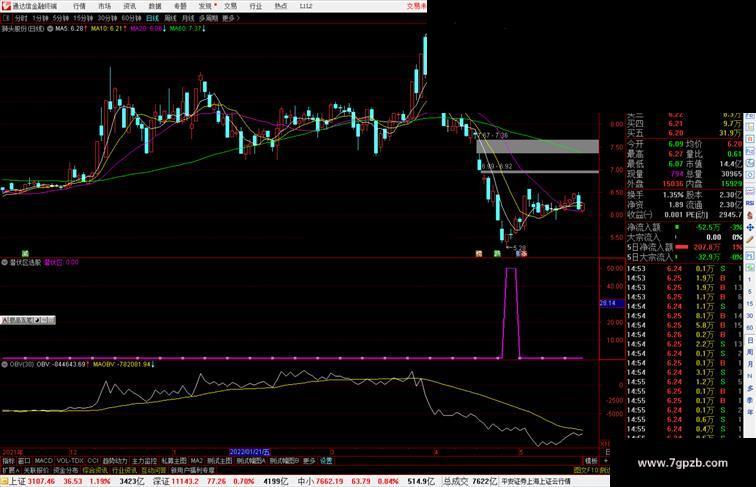Select the pencil drawing tool in the sidebar
This screenshot has width=756, height=487.
[x=750, y=239]
